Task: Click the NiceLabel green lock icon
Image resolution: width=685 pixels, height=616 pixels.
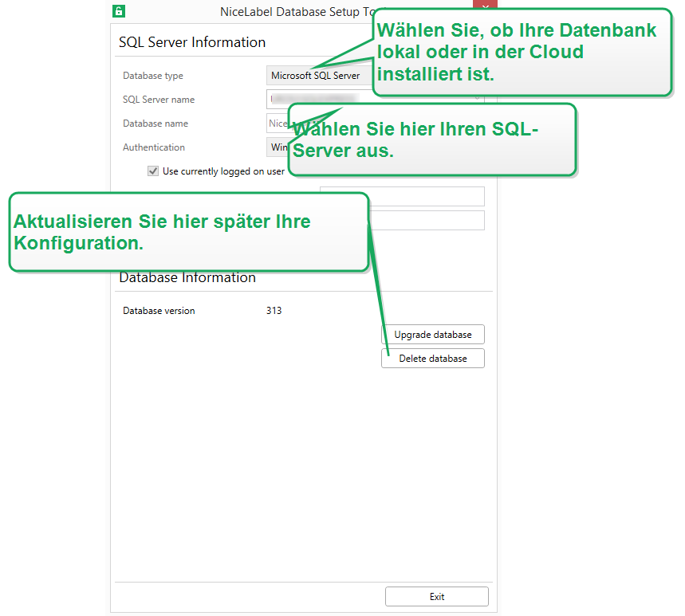Action: (119, 11)
